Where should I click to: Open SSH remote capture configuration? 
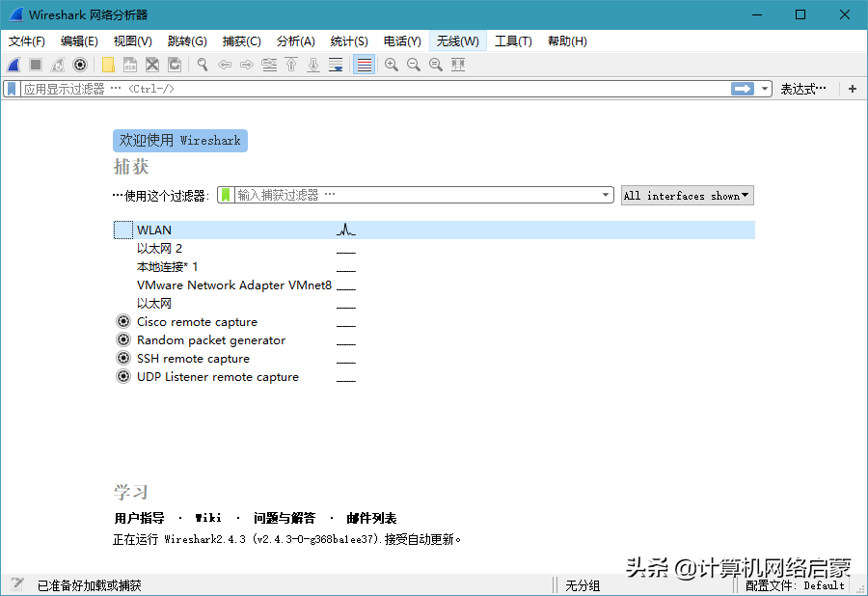point(122,358)
